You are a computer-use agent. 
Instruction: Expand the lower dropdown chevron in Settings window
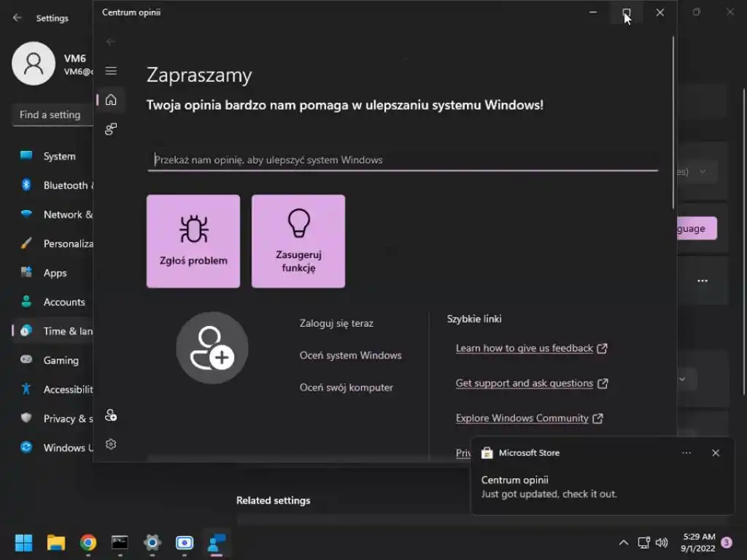coord(682,379)
